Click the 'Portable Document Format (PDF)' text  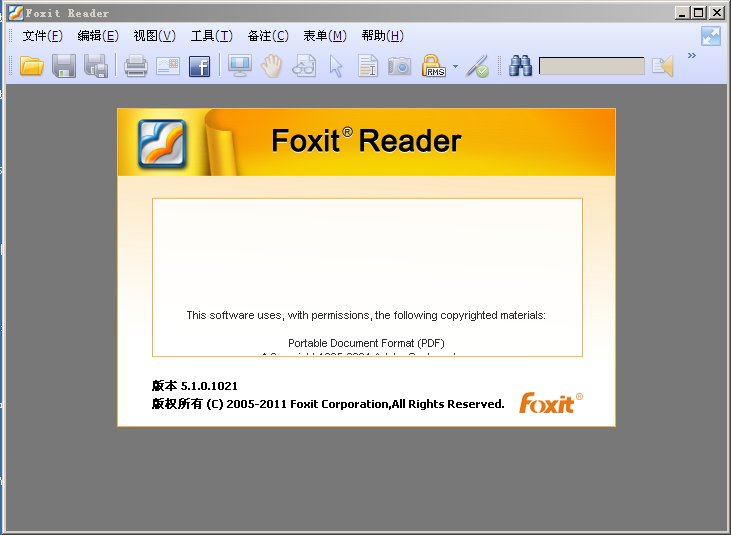point(366,343)
